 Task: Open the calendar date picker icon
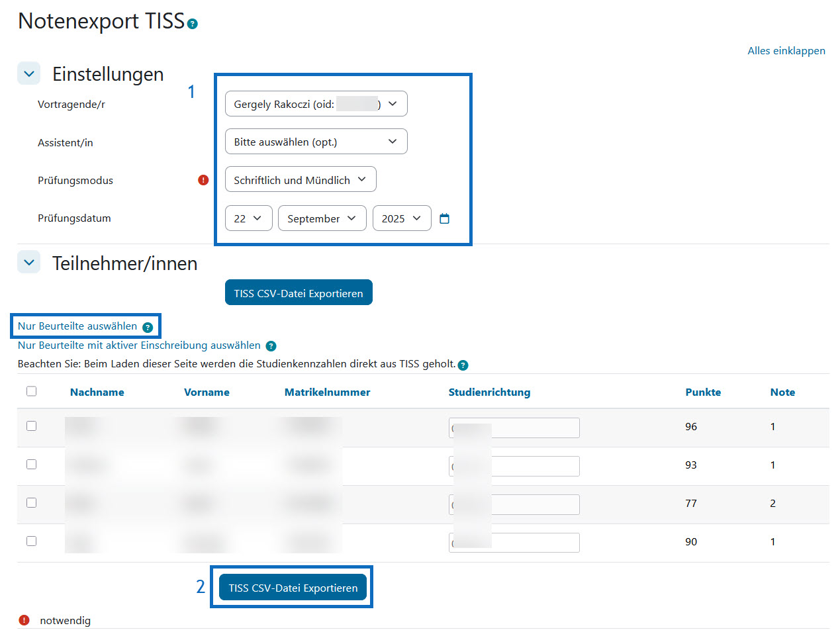[x=444, y=218]
